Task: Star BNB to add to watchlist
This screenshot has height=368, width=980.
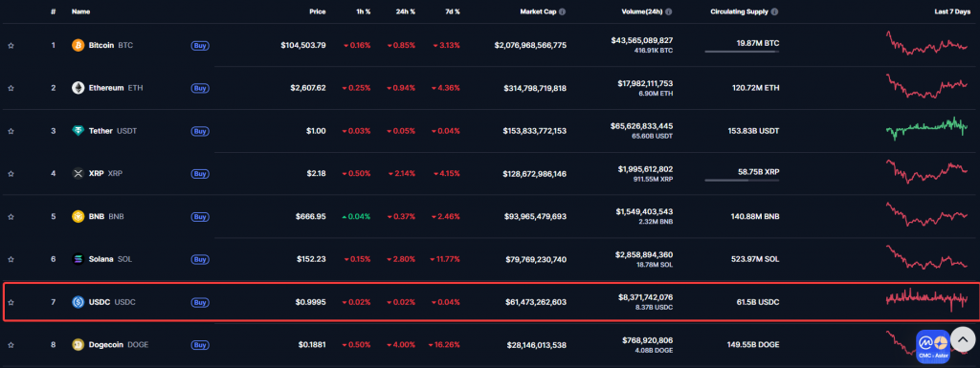Action: click(x=11, y=216)
